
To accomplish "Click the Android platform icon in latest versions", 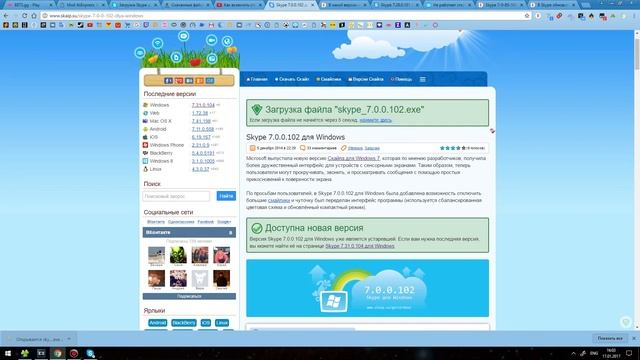I will click(x=145, y=129).
